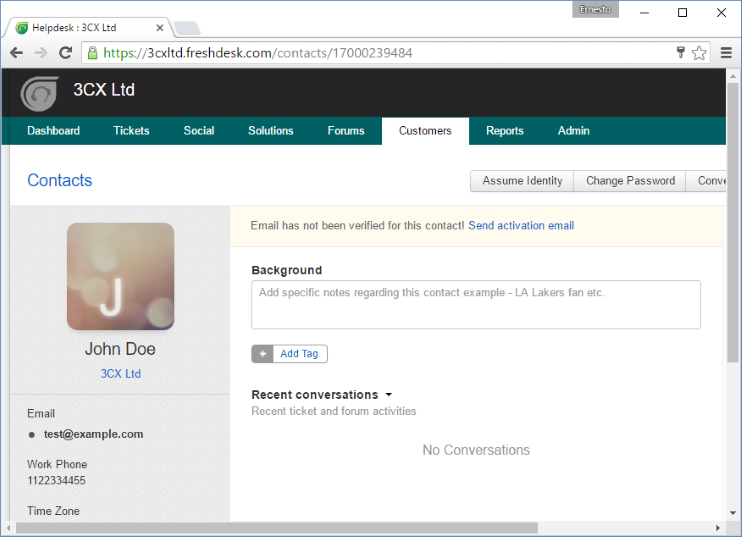Maximize the browser window
Screen dimensions: 742x537
(682, 12)
